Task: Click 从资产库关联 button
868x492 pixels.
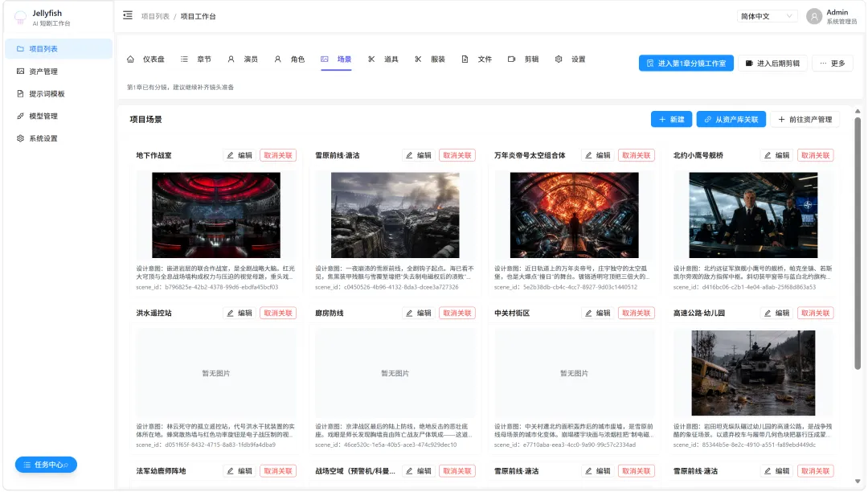Action: click(x=731, y=120)
